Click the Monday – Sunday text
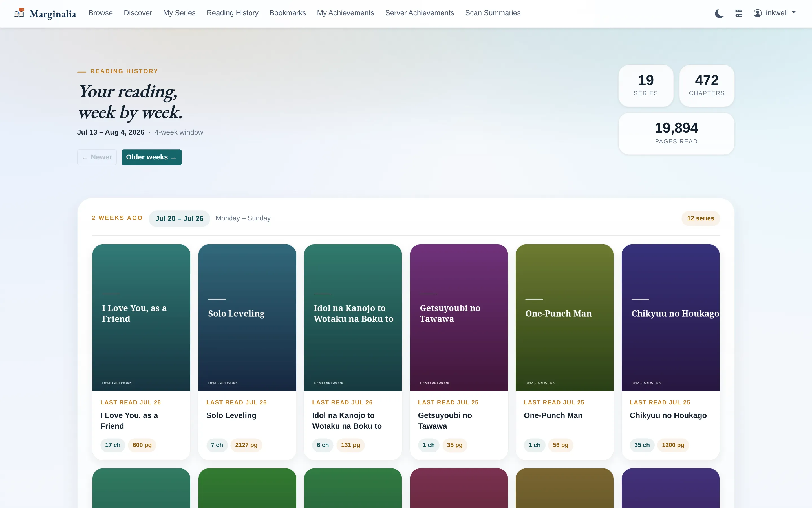Image resolution: width=812 pixels, height=508 pixels. point(243,218)
